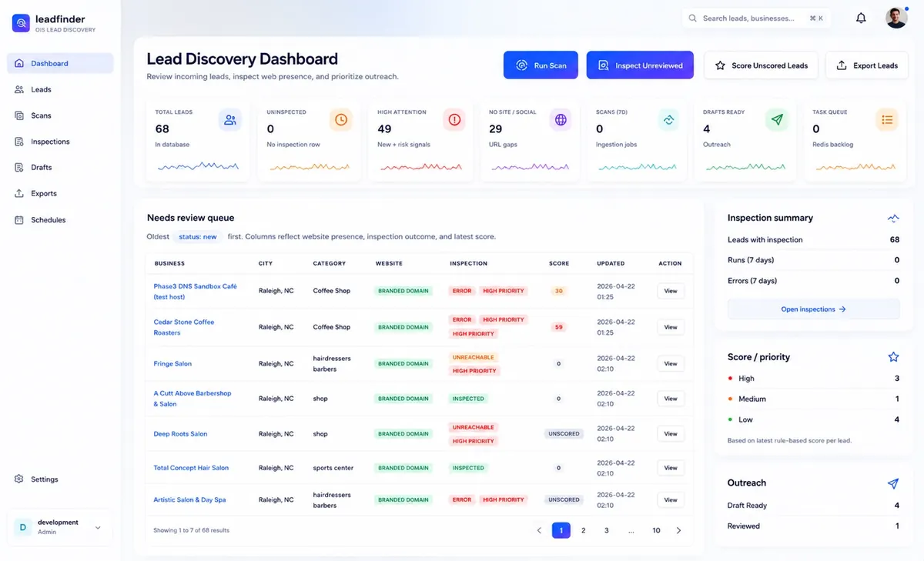924x561 pixels.
Task: Focus the Search leads, businesses field
Action: (x=756, y=18)
